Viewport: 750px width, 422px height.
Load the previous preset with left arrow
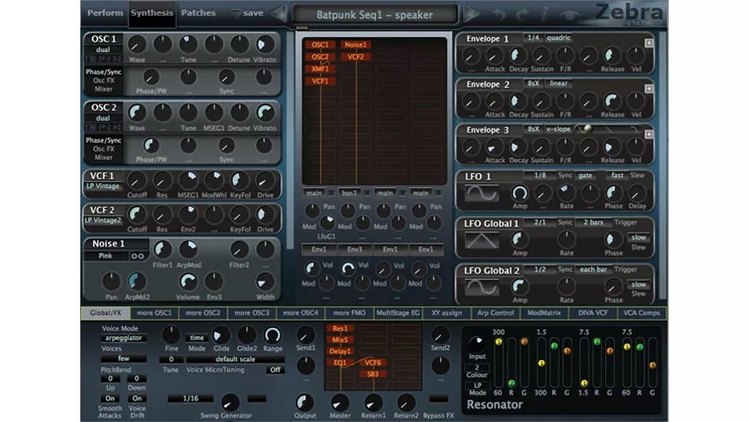tap(279, 13)
